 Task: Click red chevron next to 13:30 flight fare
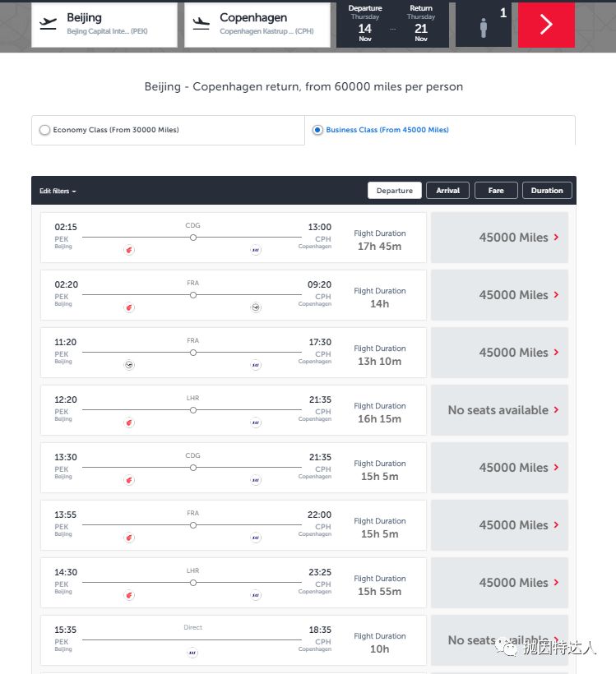point(556,468)
